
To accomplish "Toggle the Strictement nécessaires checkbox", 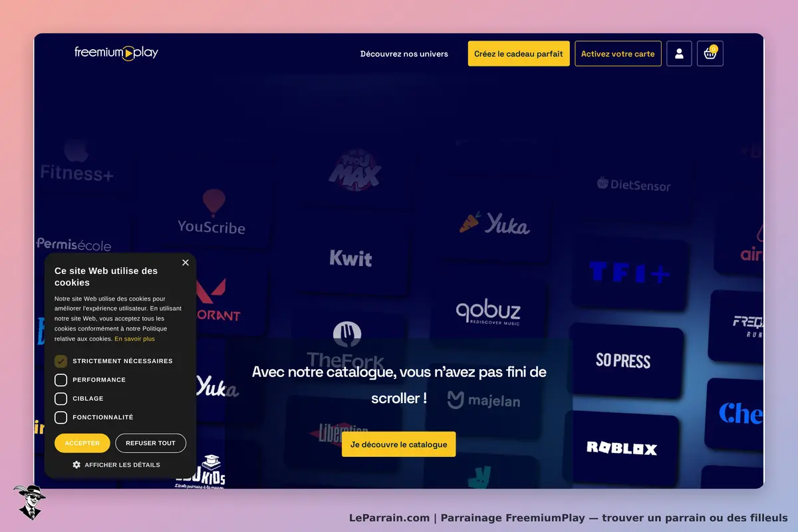I will click(61, 361).
